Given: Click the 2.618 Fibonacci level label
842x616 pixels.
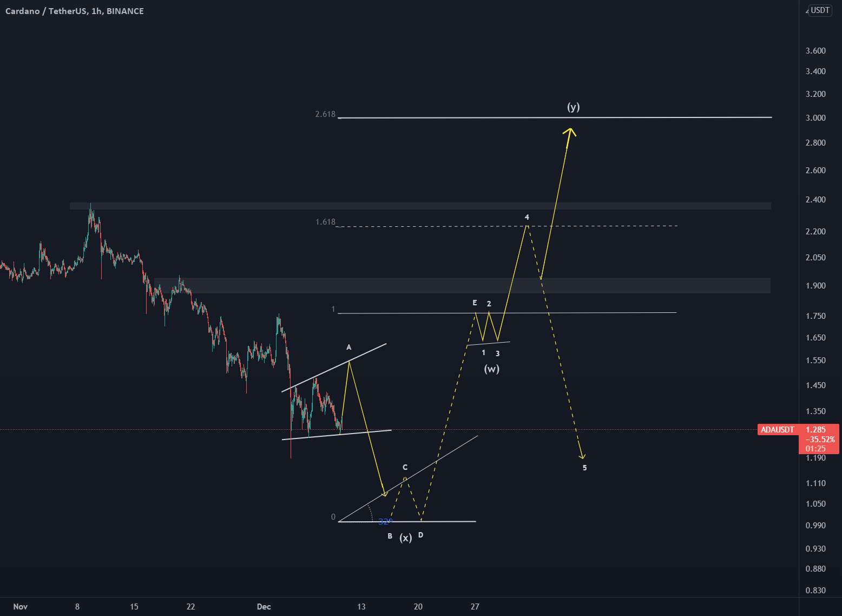Looking at the screenshot, I should [325, 114].
